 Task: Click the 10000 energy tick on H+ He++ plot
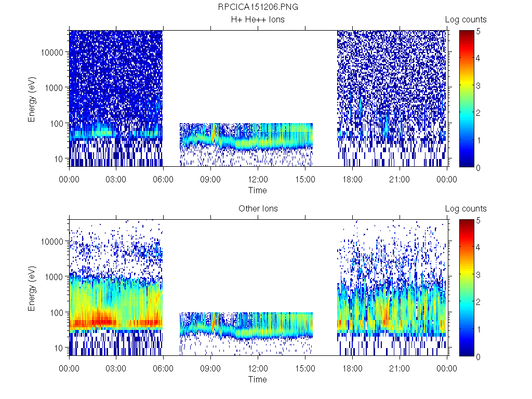(52, 52)
